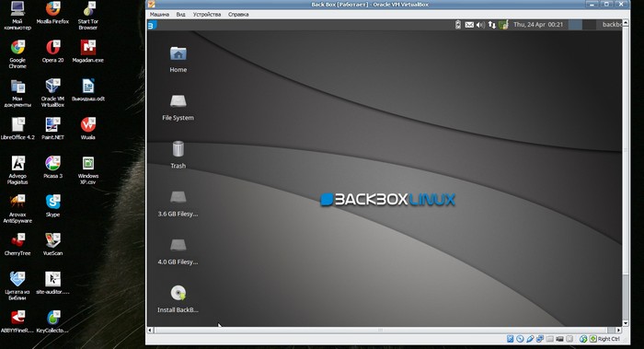The width and height of the screenshot is (644, 349).
Task: Launch VueScan desktop shortcut
Action: coord(52,244)
